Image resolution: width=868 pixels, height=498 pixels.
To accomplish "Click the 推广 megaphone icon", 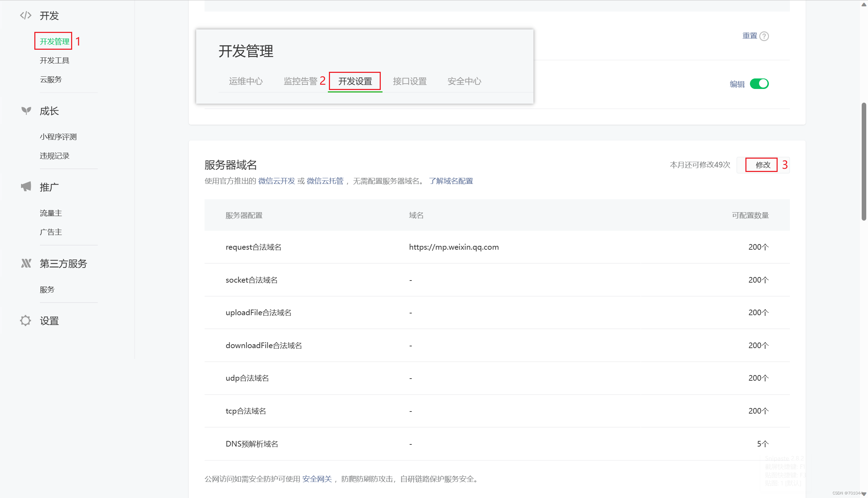I will coord(26,187).
